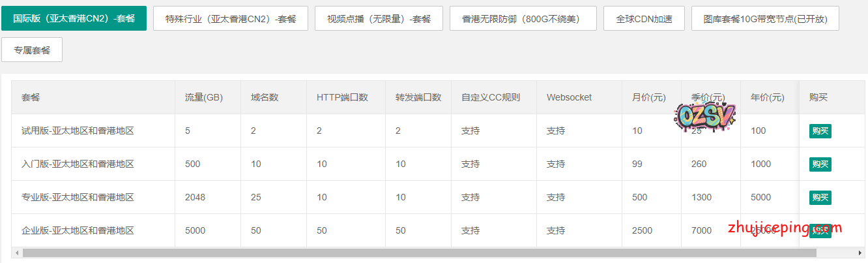This screenshot has width=868, height=263.
Task: Select the 试用版-亚太地区和香港地区 row name
Action: pyautogui.click(x=78, y=131)
